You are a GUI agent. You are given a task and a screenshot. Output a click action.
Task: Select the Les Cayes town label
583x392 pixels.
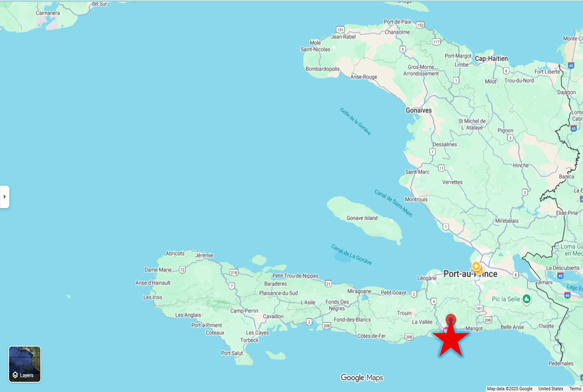tap(257, 333)
